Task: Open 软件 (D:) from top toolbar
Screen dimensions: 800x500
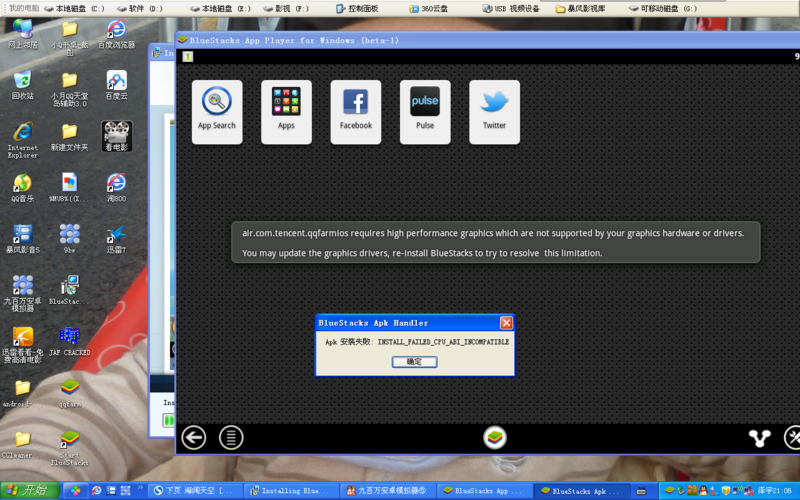Action: [x=140, y=8]
